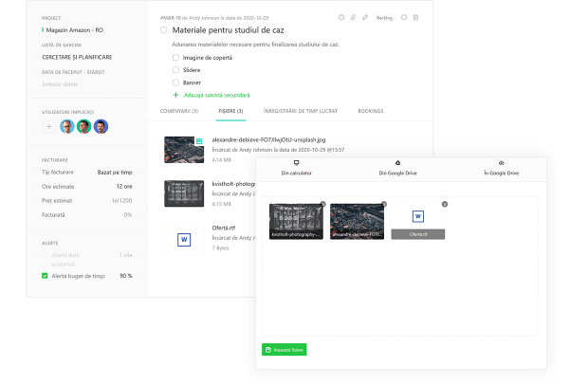Click the Ofertă.rtf Word icon in upload area

point(417,216)
